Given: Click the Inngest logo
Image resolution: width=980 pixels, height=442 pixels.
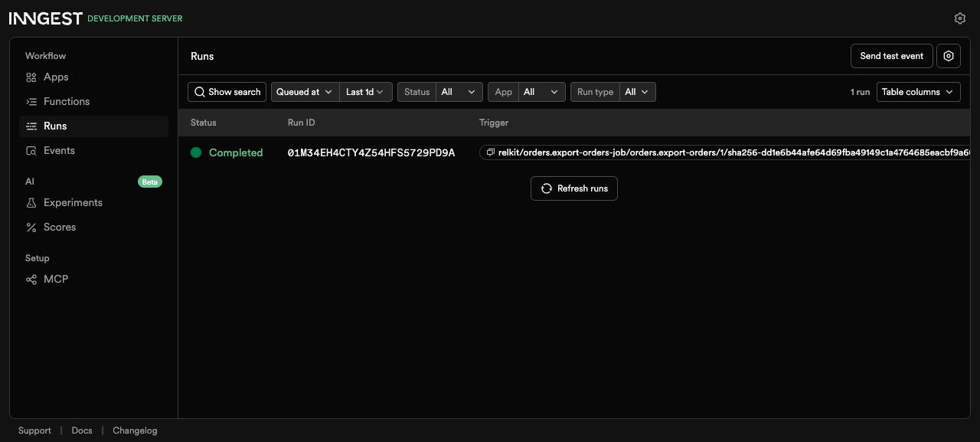Looking at the screenshot, I should pos(46,18).
